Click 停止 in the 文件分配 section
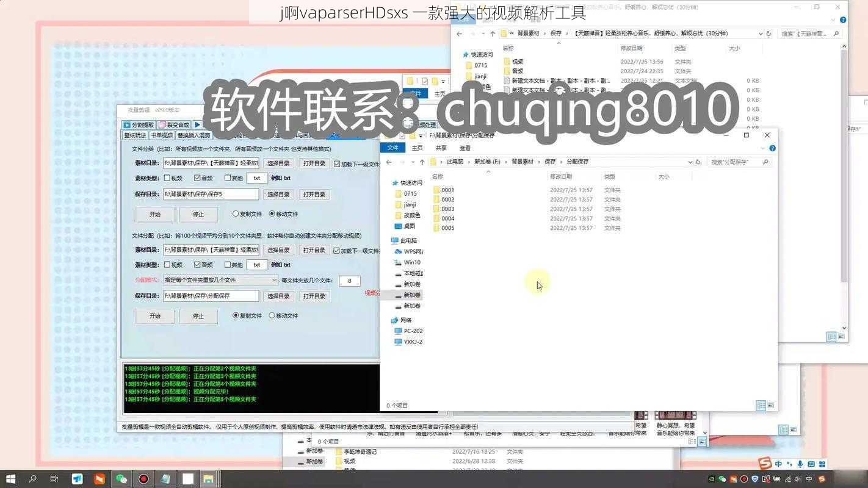The height and width of the screenshot is (488, 868). coord(198,316)
